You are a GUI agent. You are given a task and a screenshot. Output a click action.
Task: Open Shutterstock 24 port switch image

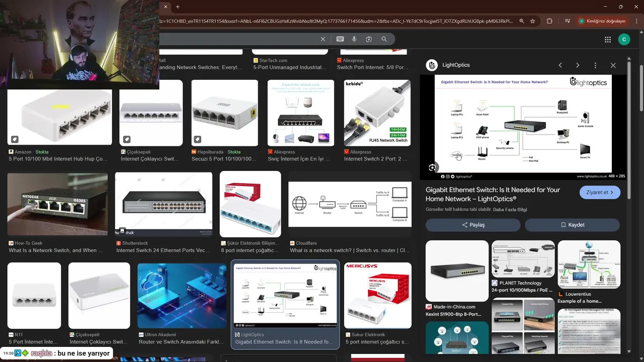pyautogui.click(x=164, y=204)
